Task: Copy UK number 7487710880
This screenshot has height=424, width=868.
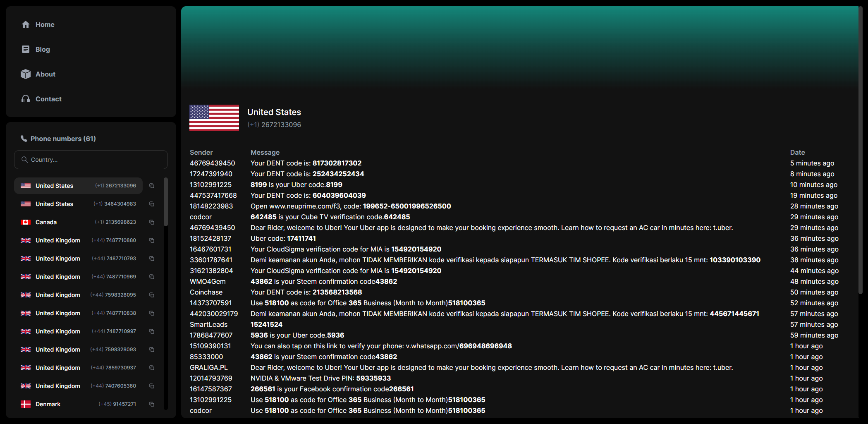Action: pos(152,240)
